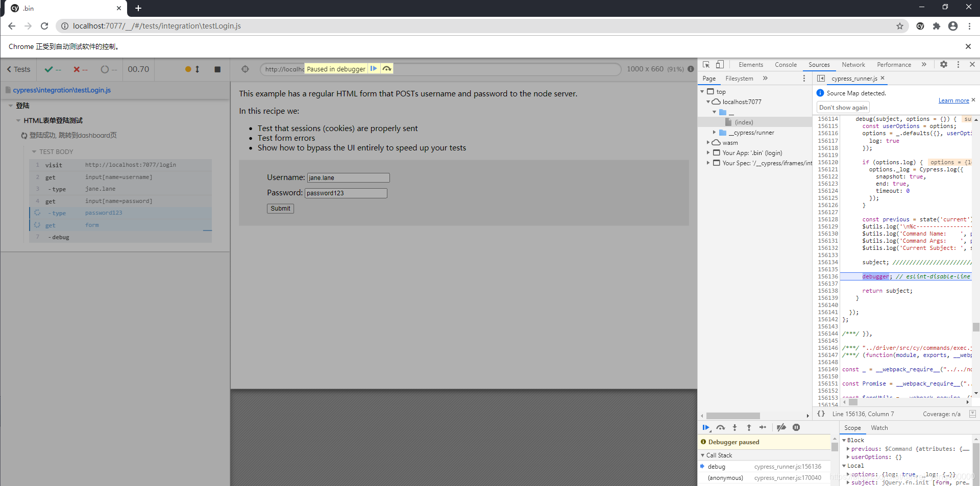
Task: Open the Network tab
Action: pyautogui.click(x=853, y=65)
